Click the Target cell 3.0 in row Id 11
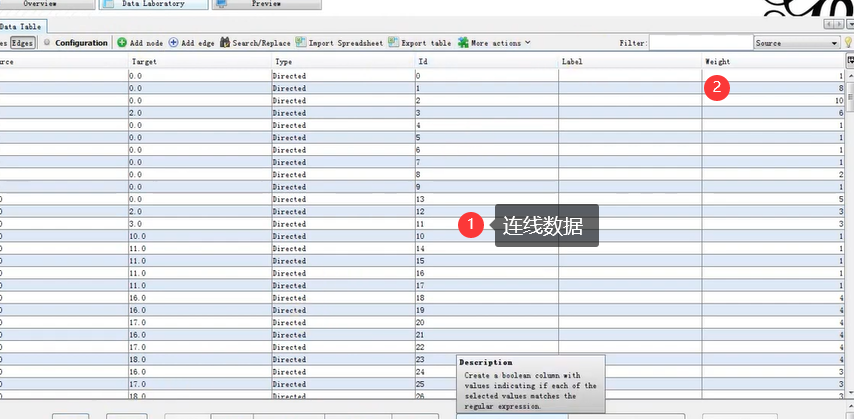 (x=200, y=224)
